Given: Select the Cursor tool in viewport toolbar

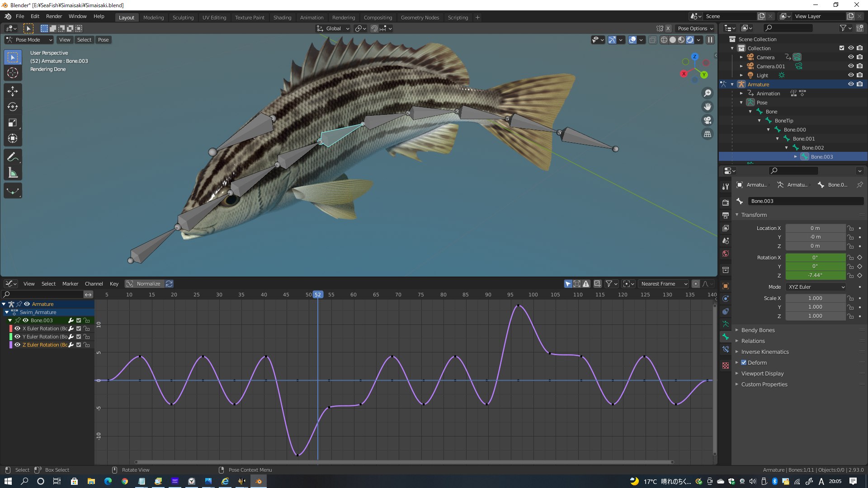Looking at the screenshot, I should 13,73.
